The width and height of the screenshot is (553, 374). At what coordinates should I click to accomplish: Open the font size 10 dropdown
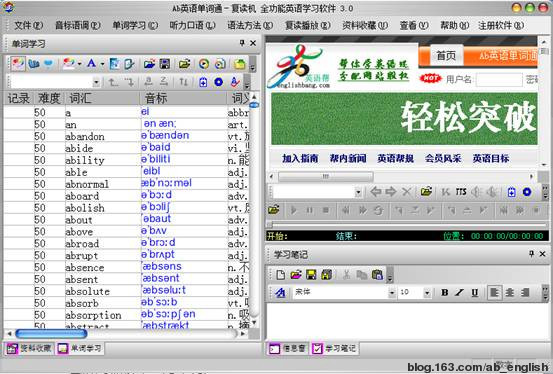(x=427, y=293)
